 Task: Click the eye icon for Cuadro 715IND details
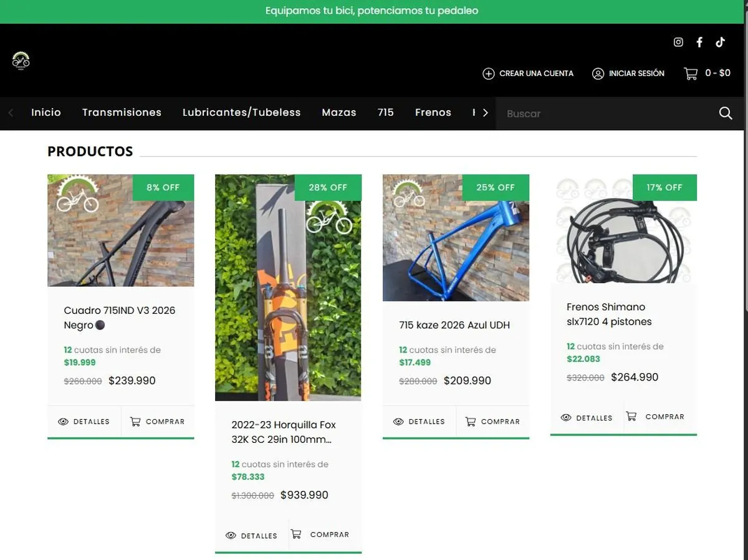[x=63, y=422]
